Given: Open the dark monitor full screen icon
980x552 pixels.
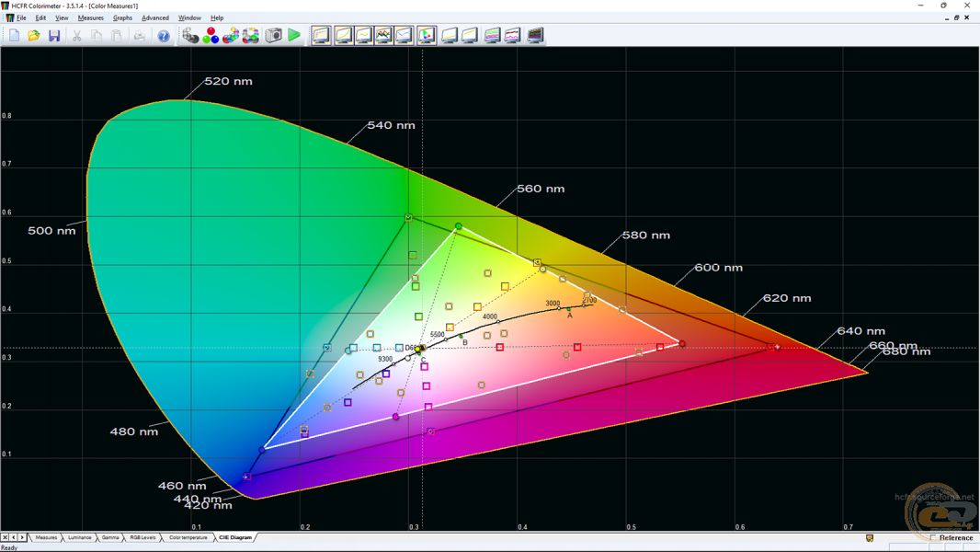Looking at the screenshot, I should tap(536, 36).
